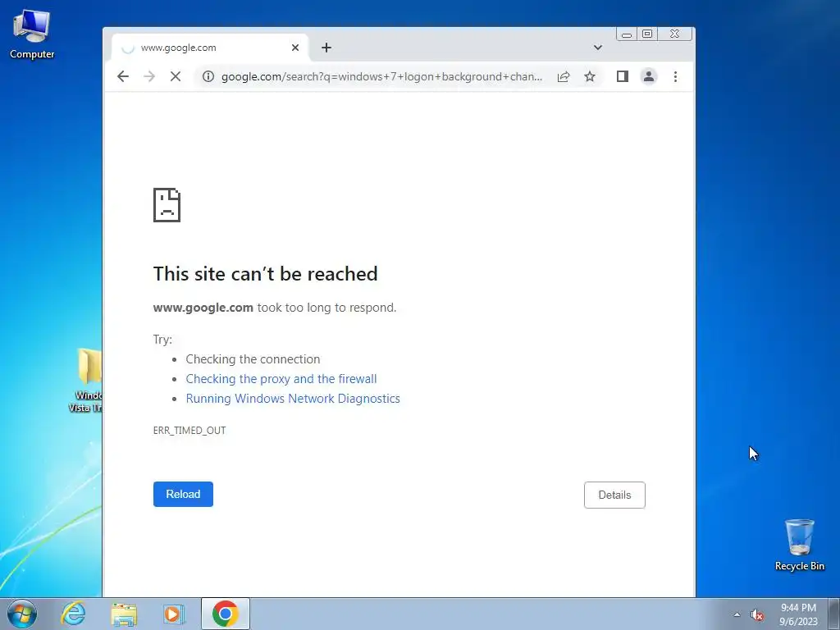Click the sad page error icon

(x=167, y=204)
